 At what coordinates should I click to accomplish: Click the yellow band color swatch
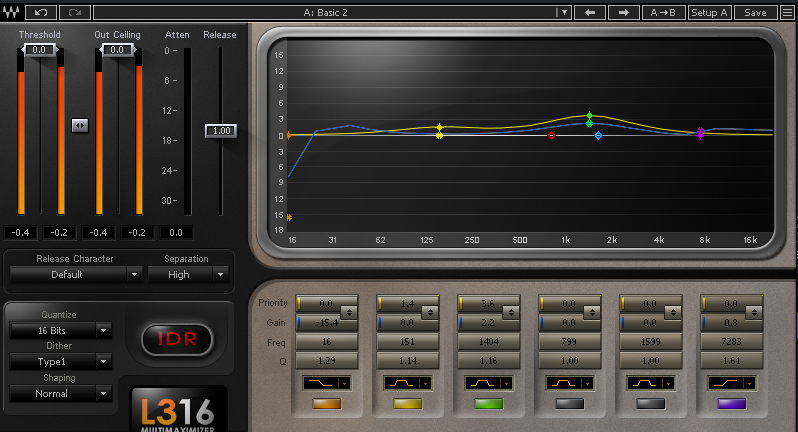(408, 404)
